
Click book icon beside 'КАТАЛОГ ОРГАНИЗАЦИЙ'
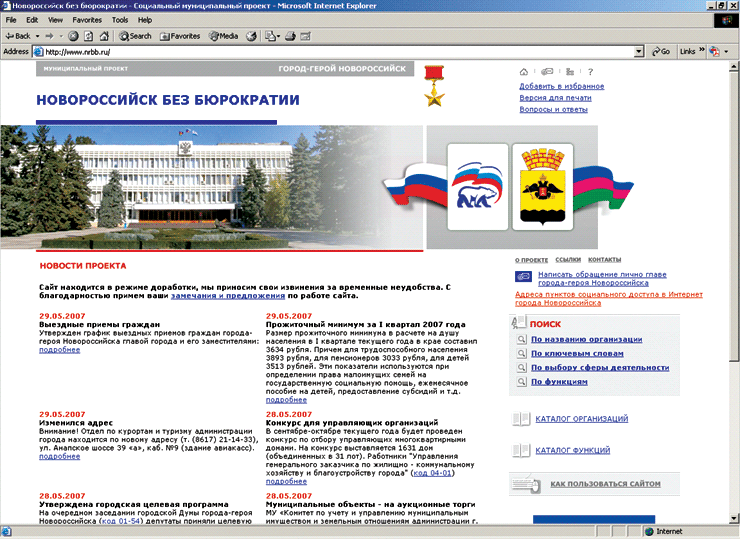pyautogui.click(x=521, y=419)
